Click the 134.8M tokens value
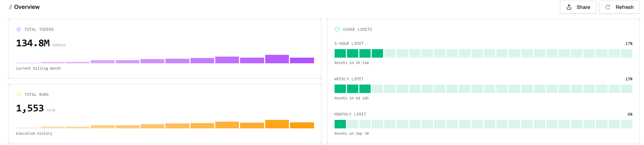The width and height of the screenshot is (644, 145). pos(33,43)
